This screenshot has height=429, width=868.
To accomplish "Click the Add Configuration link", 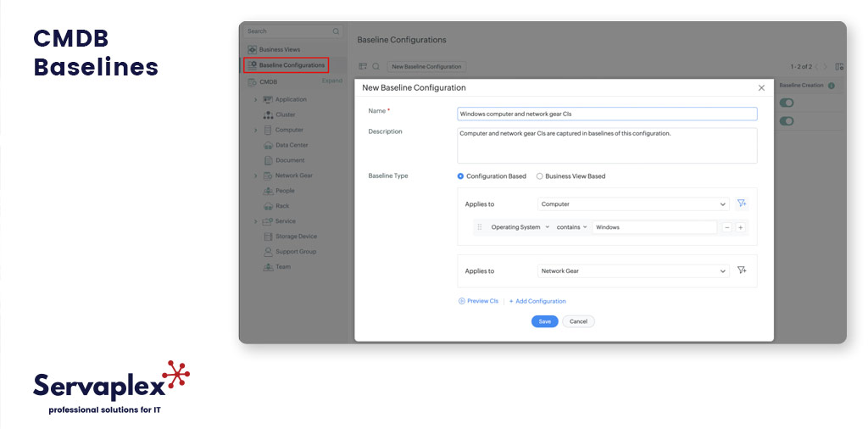I will click(x=537, y=301).
